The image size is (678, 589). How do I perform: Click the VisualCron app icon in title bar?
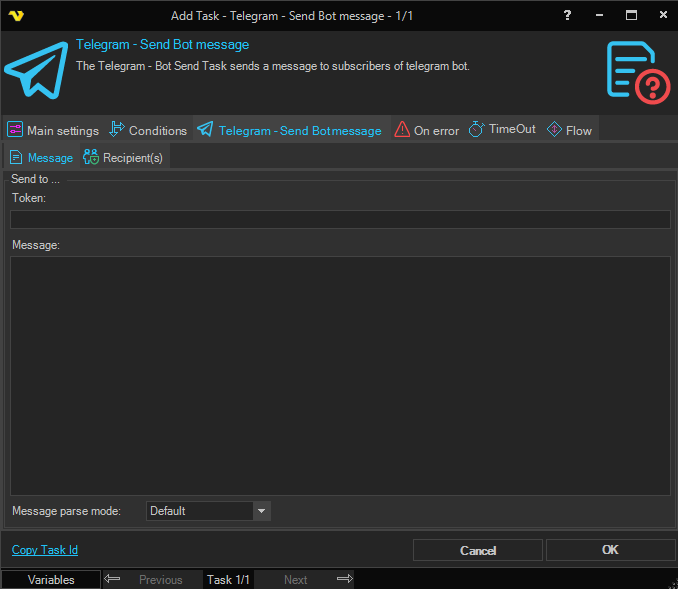coord(15,16)
